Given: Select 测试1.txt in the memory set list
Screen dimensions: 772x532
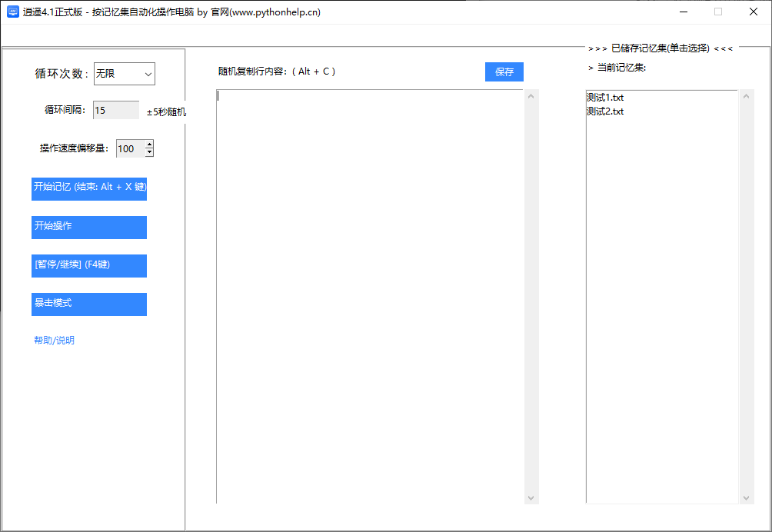Looking at the screenshot, I should pos(605,98).
